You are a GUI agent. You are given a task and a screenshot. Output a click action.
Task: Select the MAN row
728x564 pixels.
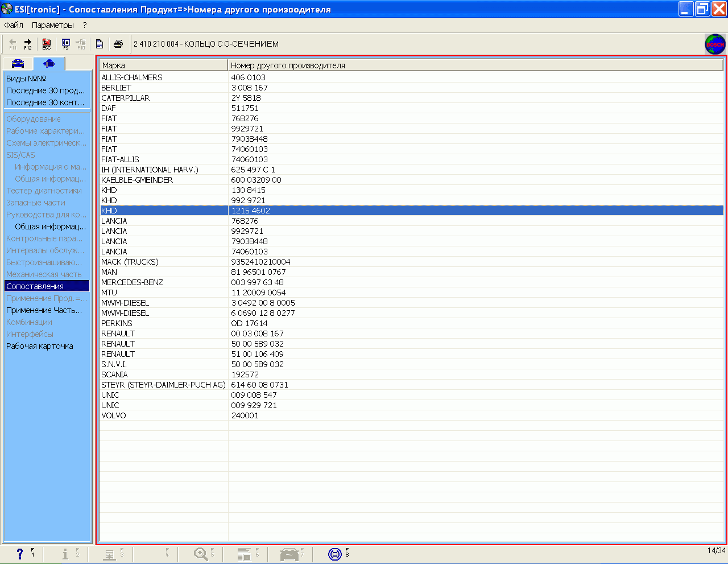[x=412, y=272]
